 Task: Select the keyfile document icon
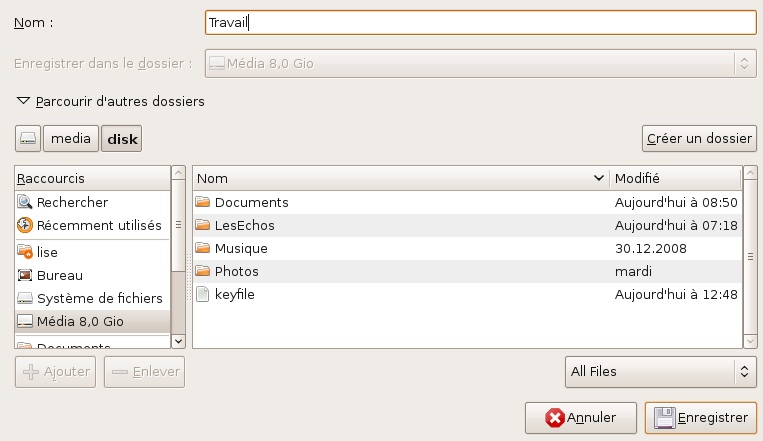[x=203, y=294]
